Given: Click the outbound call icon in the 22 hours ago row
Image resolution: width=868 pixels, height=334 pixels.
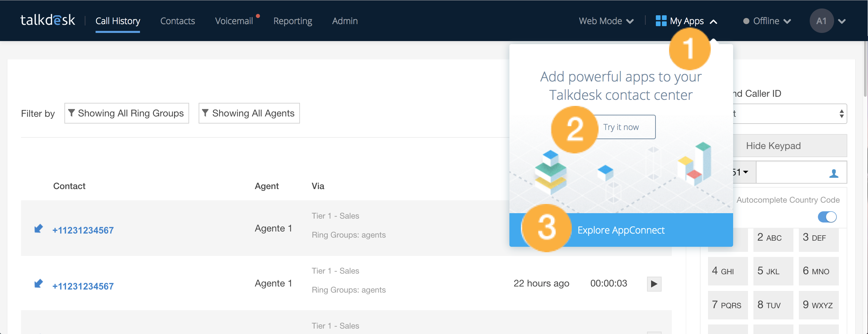Looking at the screenshot, I should point(39,283).
